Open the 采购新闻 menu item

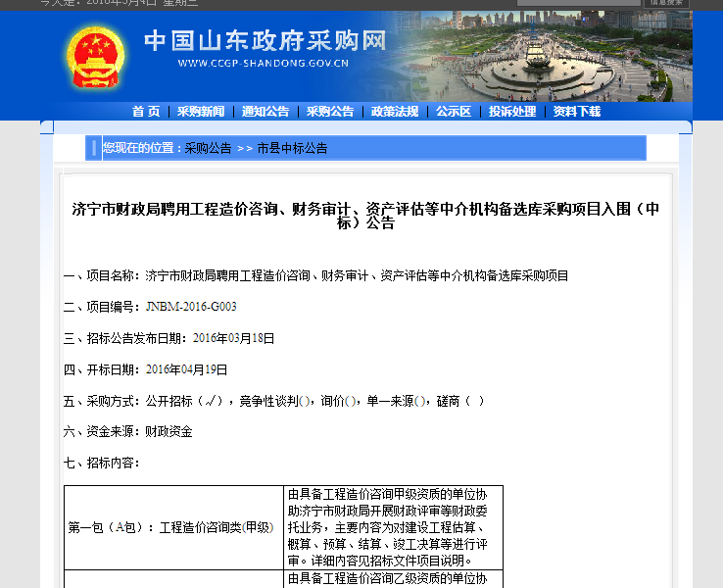[201, 112]
